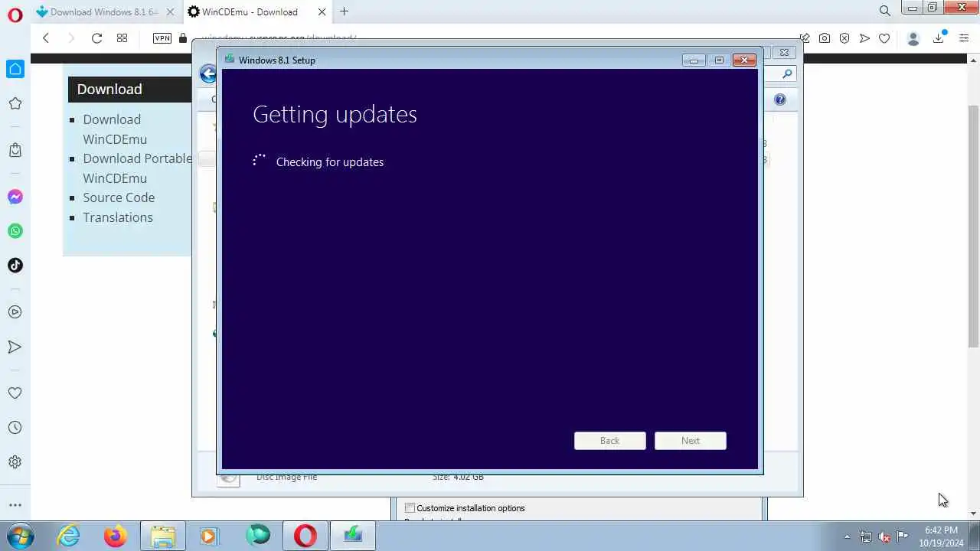Open the ad blocker shield icon
This screenshot has width=980, height=551.
point(844,38)
